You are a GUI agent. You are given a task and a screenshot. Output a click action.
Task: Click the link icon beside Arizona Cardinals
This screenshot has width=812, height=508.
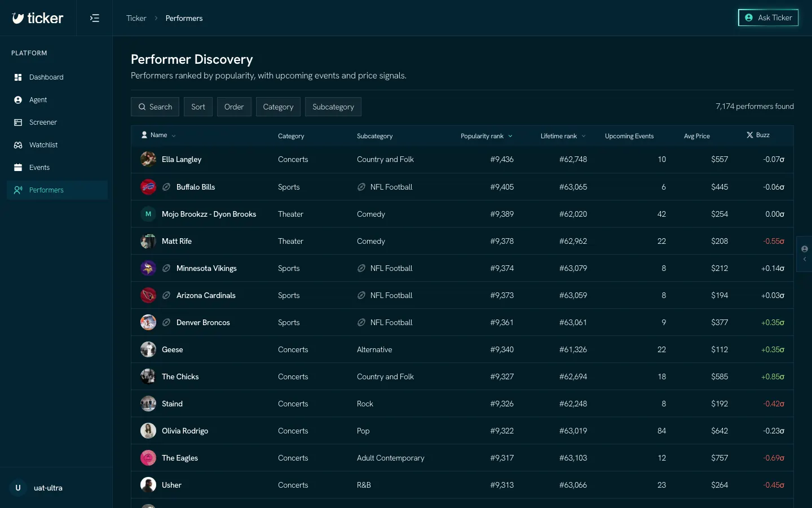tap(166, 295)
